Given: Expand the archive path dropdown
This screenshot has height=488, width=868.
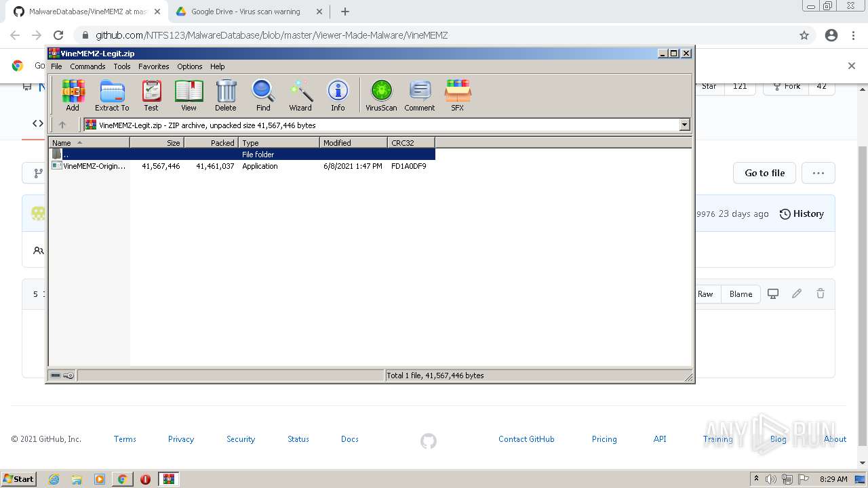Looking at the screenshot, I should point(684,125).
